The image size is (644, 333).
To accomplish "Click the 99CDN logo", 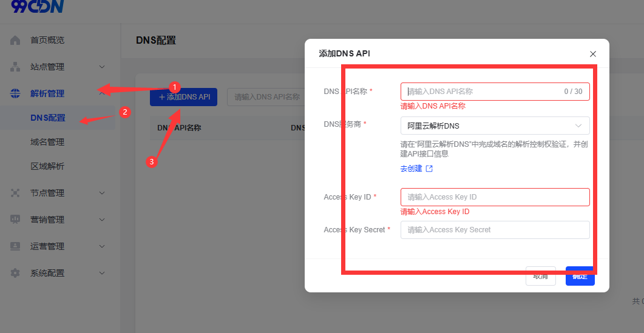I will pyautogui.click(x=38, y=5).
